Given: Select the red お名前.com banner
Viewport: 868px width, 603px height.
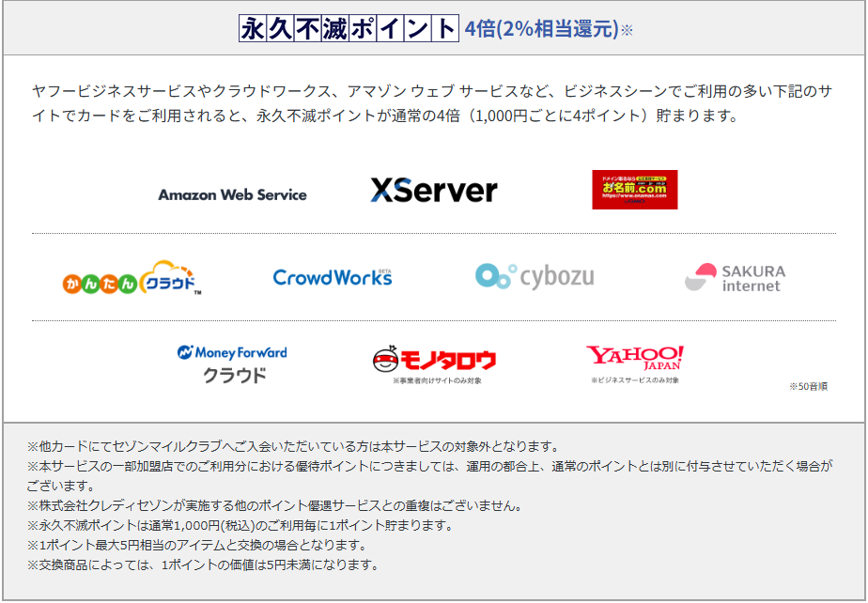Looking at the screenshot, I should pyautogui.click(x=635, y=190).
